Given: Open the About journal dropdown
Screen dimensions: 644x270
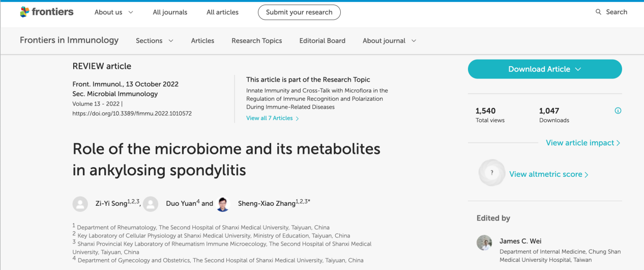Looking at the screenshot, I should pos(389,41).
